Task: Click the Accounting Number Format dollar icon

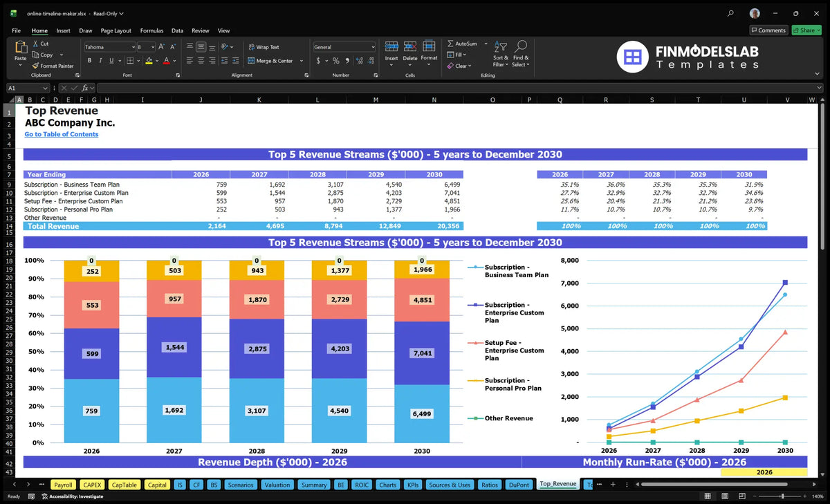Action: click(318, 61)
